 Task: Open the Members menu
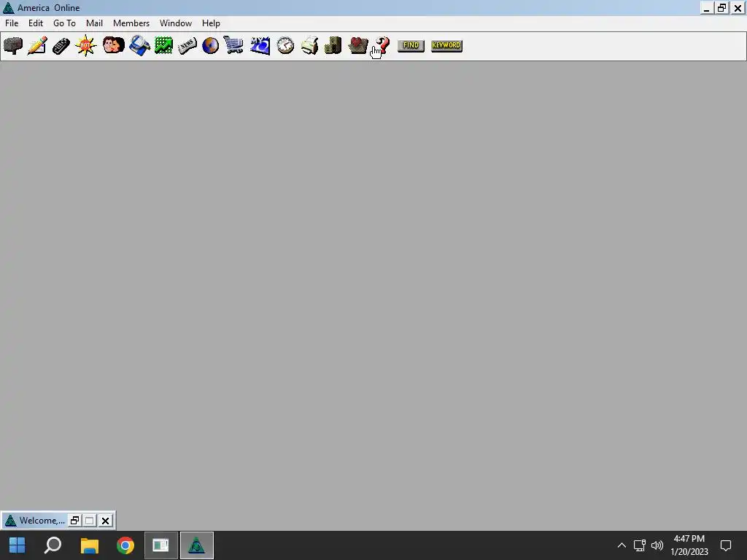click(131, 23)
